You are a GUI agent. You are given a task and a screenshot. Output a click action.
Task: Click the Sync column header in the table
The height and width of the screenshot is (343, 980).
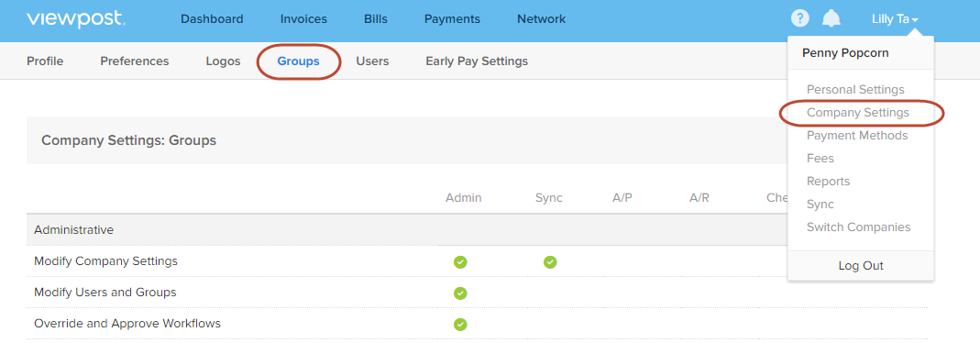coord(549,198)
